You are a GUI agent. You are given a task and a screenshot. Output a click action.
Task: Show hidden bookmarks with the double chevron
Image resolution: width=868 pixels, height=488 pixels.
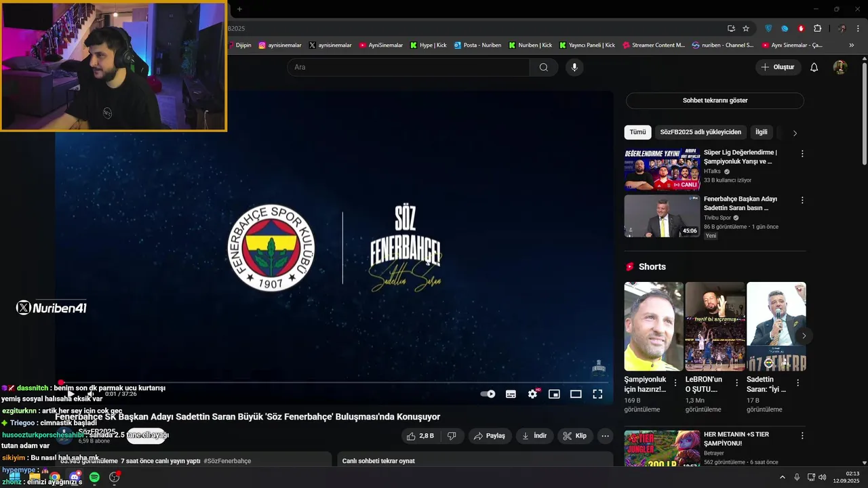(852, 45)
